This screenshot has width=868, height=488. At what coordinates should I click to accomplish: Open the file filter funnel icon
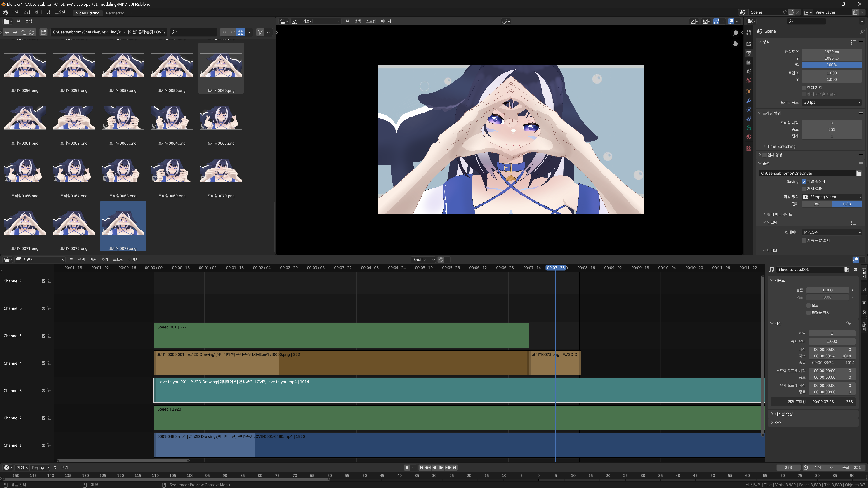tap(260, 32)
